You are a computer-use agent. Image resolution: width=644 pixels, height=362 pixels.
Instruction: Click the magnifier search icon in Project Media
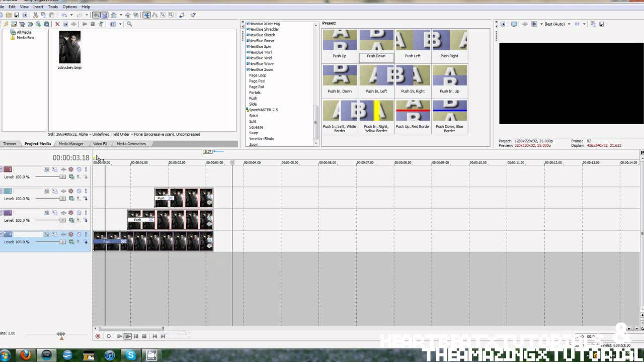[x=129, y=24]
